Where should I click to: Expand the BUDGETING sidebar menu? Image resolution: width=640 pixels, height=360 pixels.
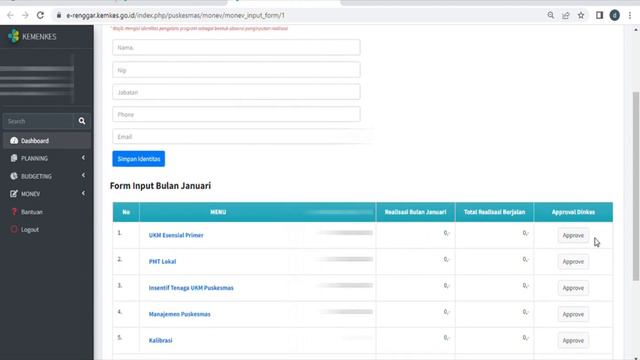click(47, 176)
